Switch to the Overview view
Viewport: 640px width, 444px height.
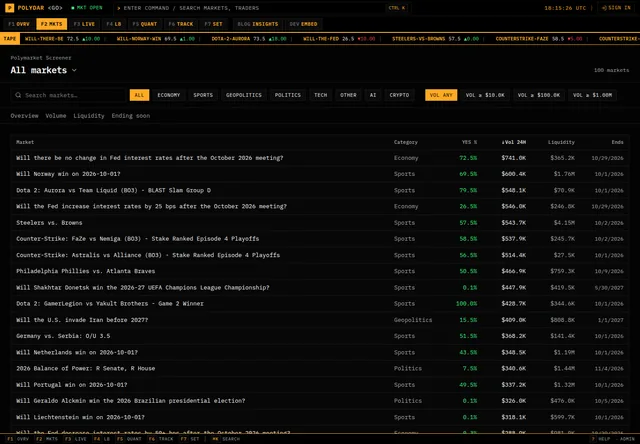(24, 116)
